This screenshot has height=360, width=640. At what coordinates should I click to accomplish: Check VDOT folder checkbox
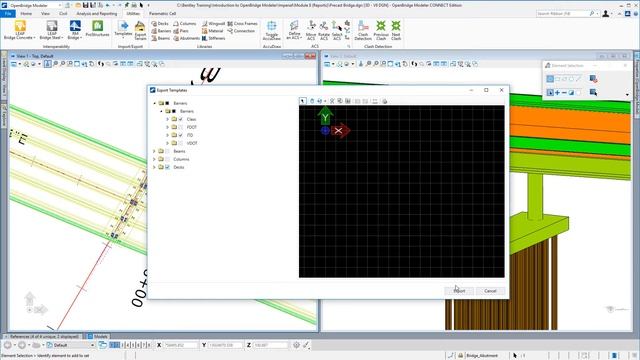[x=181, y=143]
